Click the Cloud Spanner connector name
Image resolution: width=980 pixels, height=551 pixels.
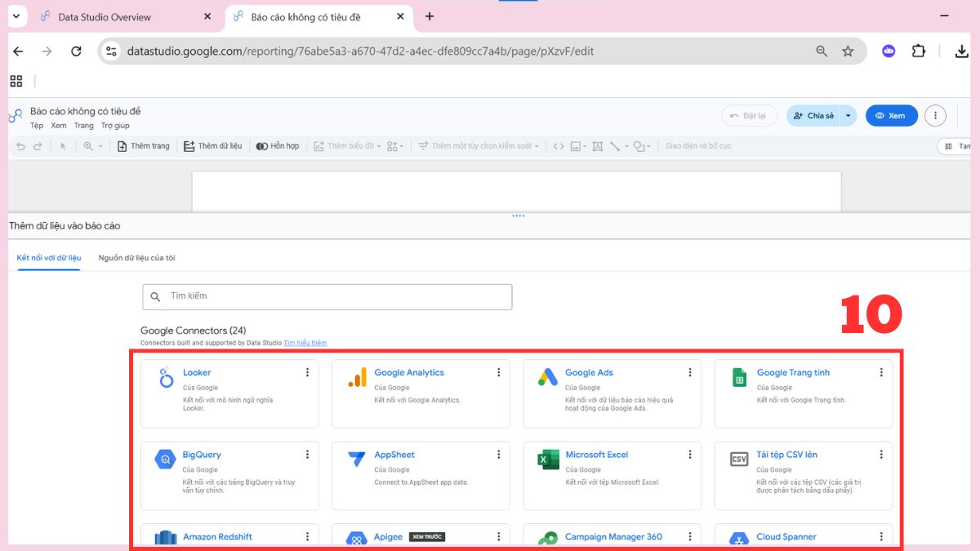786,537
